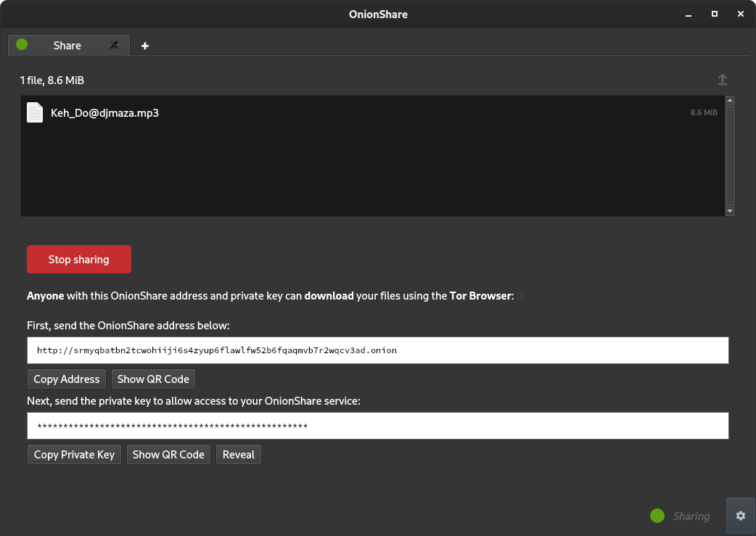Open OnionShare settings with the gear icon

point(740,516)
